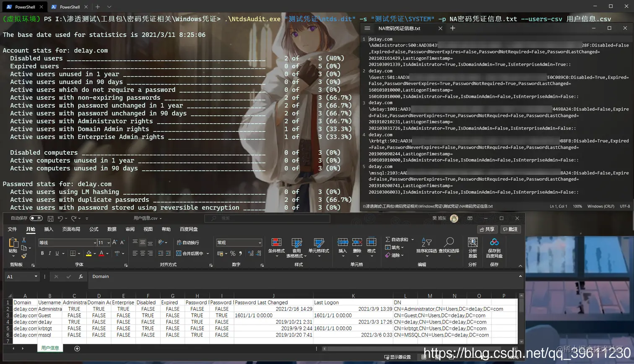The height and width of the screenshot is (364, 634).
Task: Open the Customize Quick Access Toolbar dropdown
Action: [87, 218]
